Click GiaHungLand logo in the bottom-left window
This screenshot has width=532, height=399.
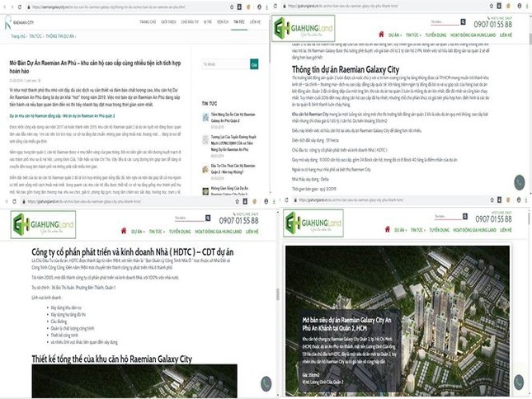pyautogui.click(x=43, y=224)
